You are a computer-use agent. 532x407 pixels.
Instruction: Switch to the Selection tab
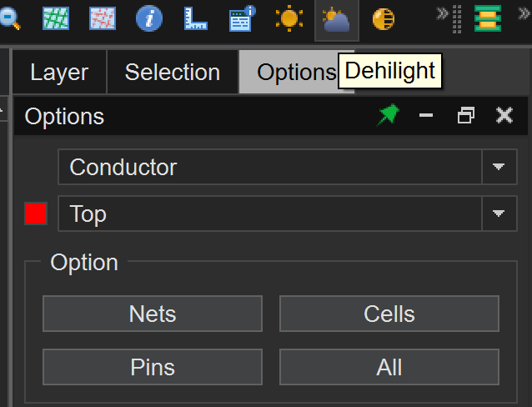click(173, 73)
